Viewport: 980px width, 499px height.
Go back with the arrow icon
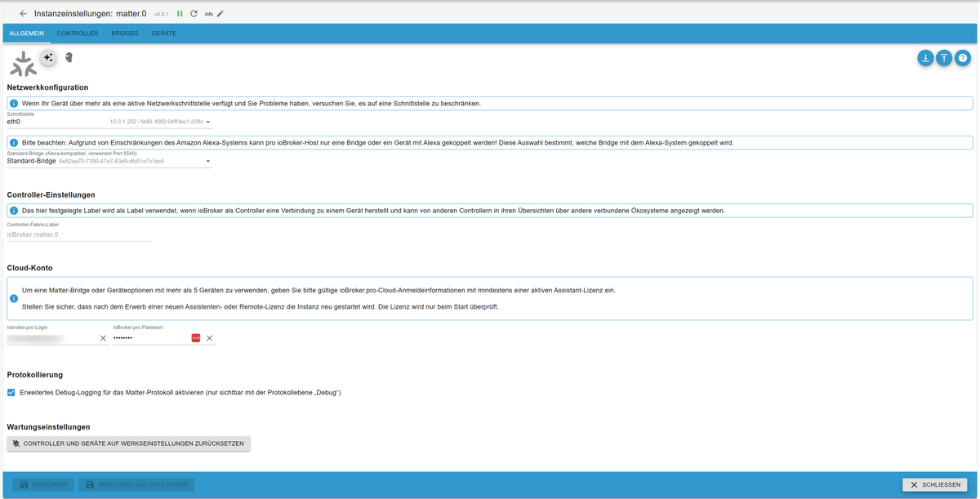click(x=23, y=14)
